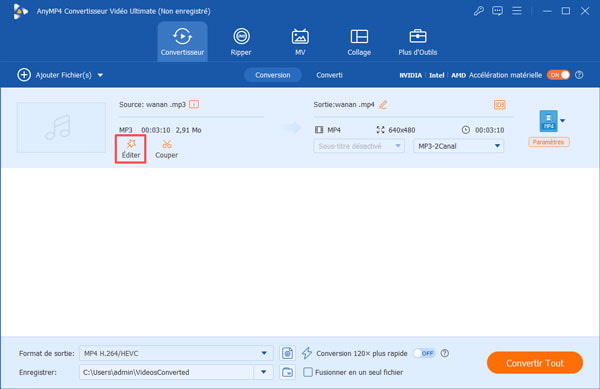Screen dimensions: 600x389
Task: Click the NVIDIA label
Action: tap(411, 75)
